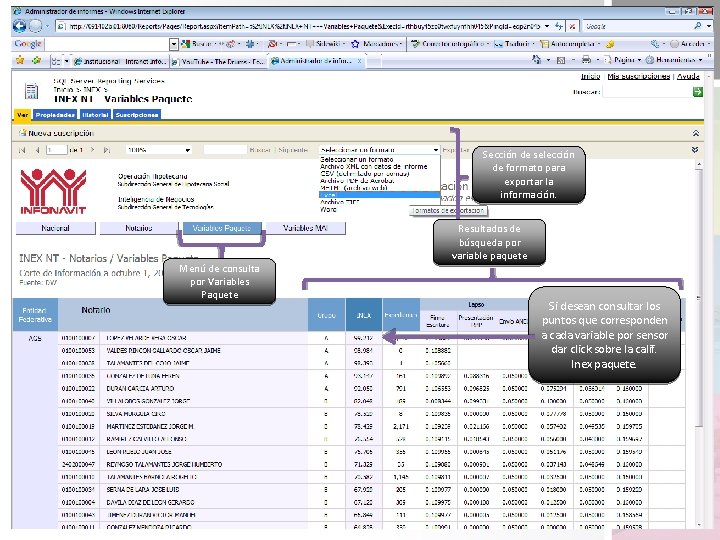Screen dimensions: 720x540
Task: Go back with the browser Back arrow
Action: point(19,26)
